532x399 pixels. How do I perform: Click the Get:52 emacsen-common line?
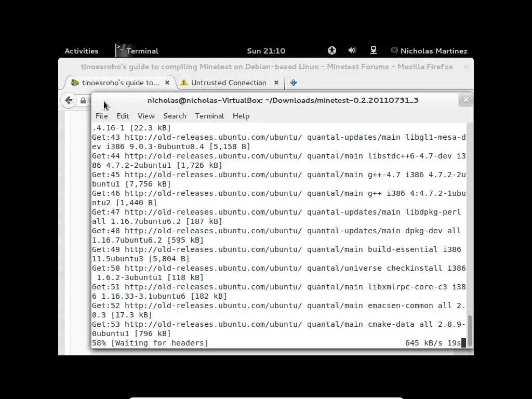(x=278, y=310)
